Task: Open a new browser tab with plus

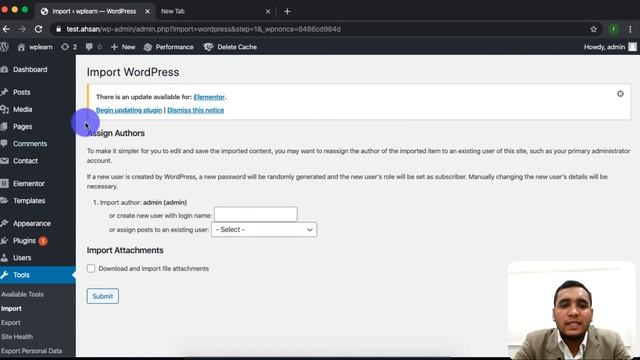Action: click(x=287, y=11)
